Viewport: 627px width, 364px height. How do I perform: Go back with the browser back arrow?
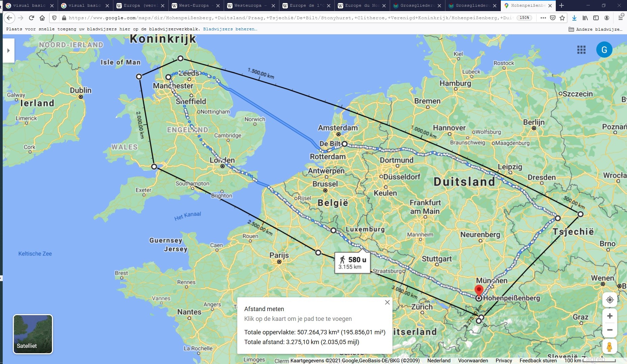click(9, 18)
